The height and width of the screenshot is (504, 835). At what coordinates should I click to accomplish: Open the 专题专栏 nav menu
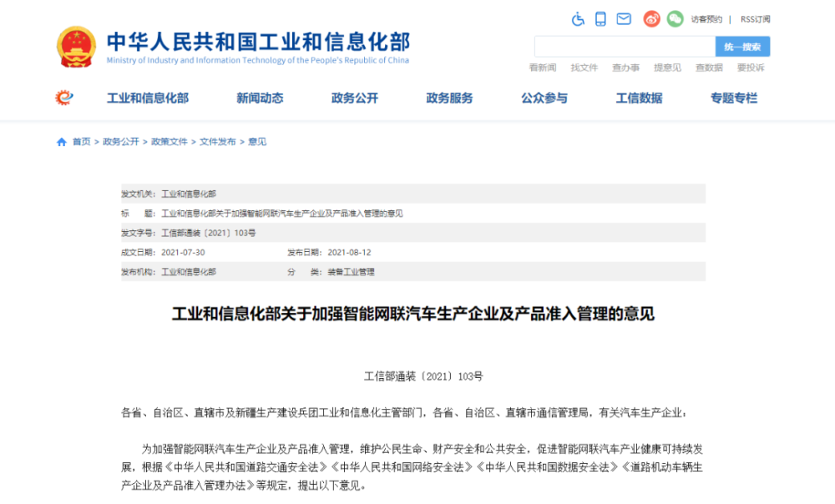tap(734, 98)
